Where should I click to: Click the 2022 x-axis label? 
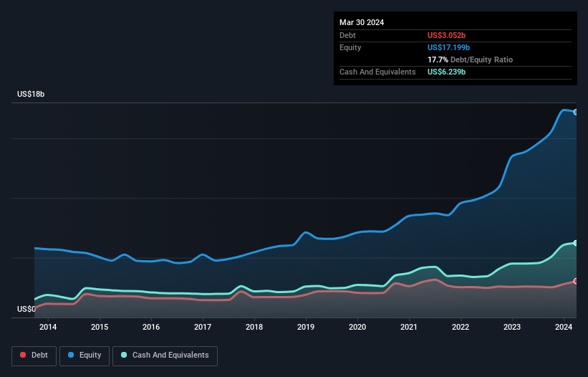461,327
